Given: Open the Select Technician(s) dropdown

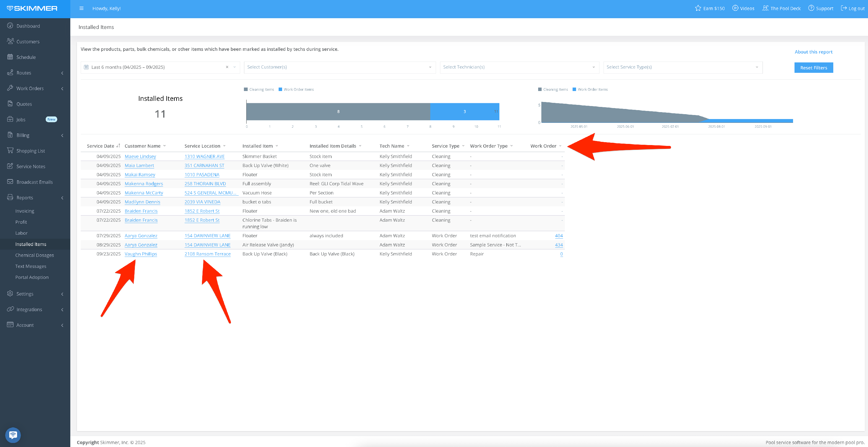Looking at the screenshot, I should [519, 67].
